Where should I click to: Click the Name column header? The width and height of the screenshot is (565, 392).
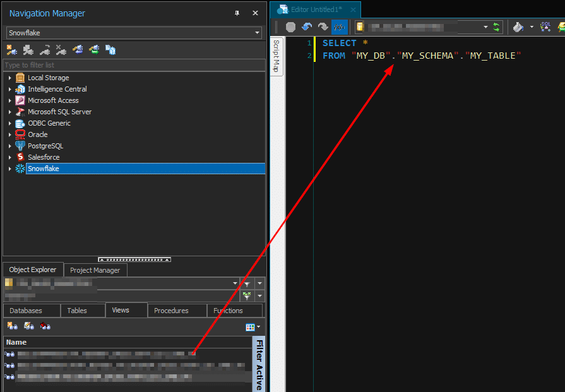128,342
